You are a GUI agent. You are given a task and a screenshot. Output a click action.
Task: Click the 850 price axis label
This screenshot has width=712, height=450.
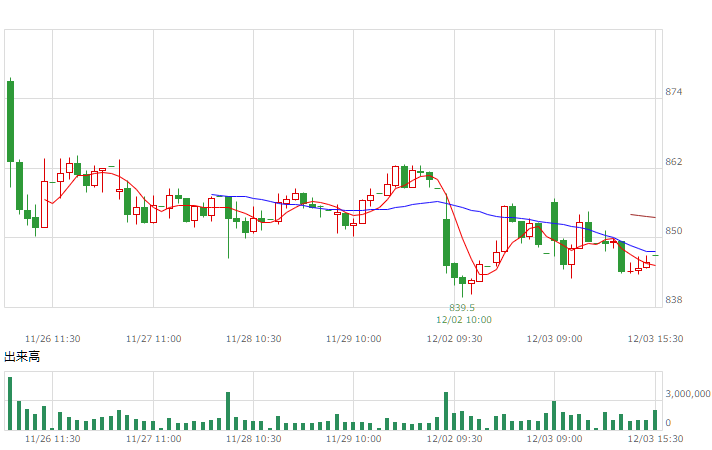673,231
